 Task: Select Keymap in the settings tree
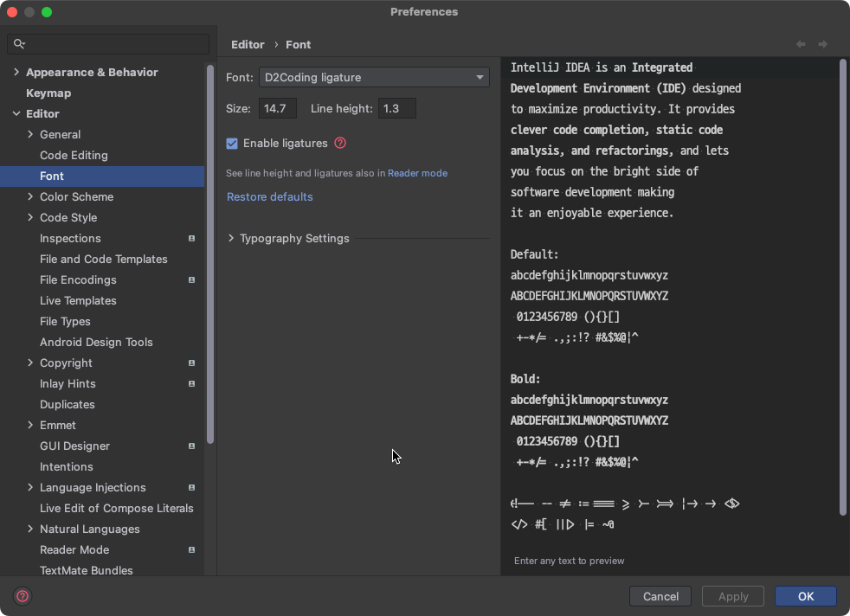[48, 93]
